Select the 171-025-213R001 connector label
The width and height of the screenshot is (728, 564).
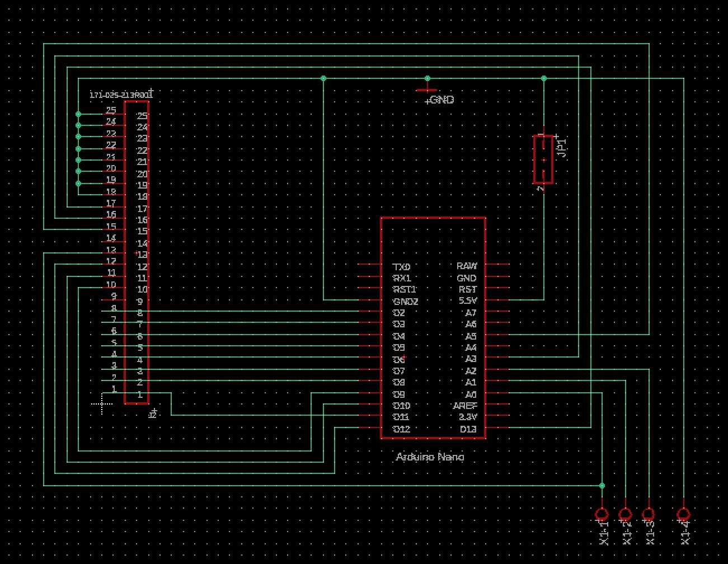tap(121, 95)
